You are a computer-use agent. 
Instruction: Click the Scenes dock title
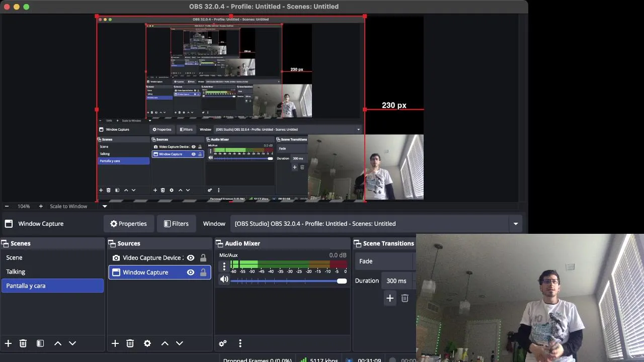point(21,243)
